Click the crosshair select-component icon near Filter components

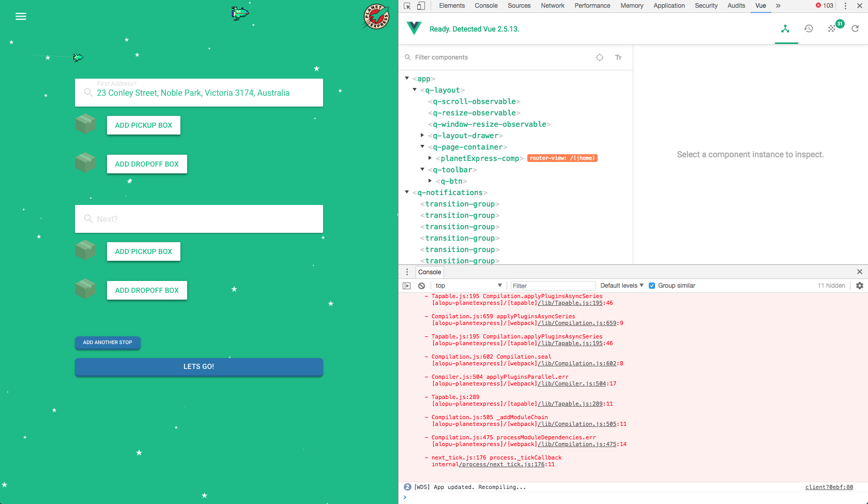coord(599,57)
